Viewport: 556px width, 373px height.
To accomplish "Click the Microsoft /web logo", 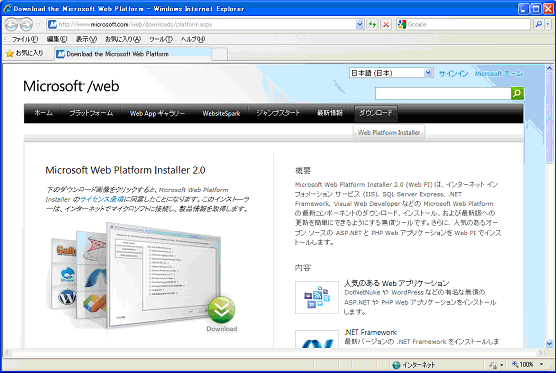I will pyautogui.click(x=71, y=86).
